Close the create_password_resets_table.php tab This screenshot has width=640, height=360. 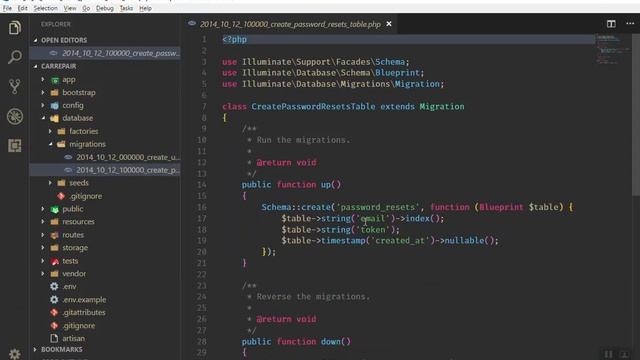(389, 24)
